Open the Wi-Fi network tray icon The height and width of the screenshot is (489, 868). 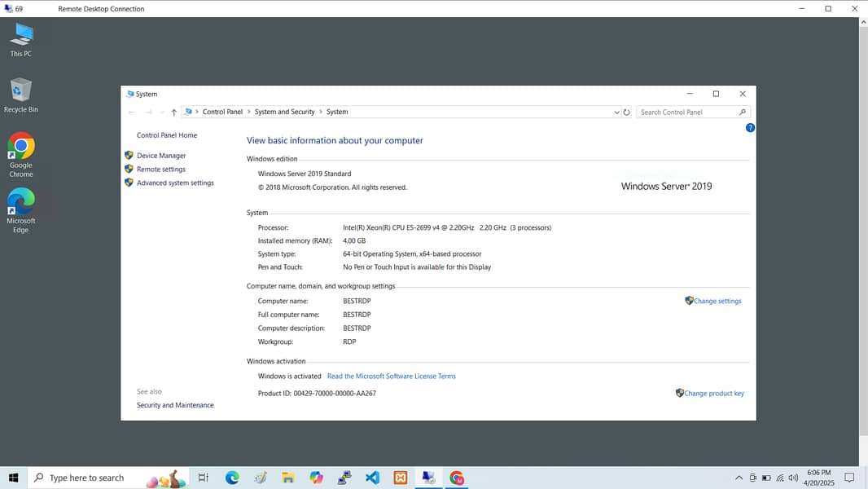[x=780, y=478]
